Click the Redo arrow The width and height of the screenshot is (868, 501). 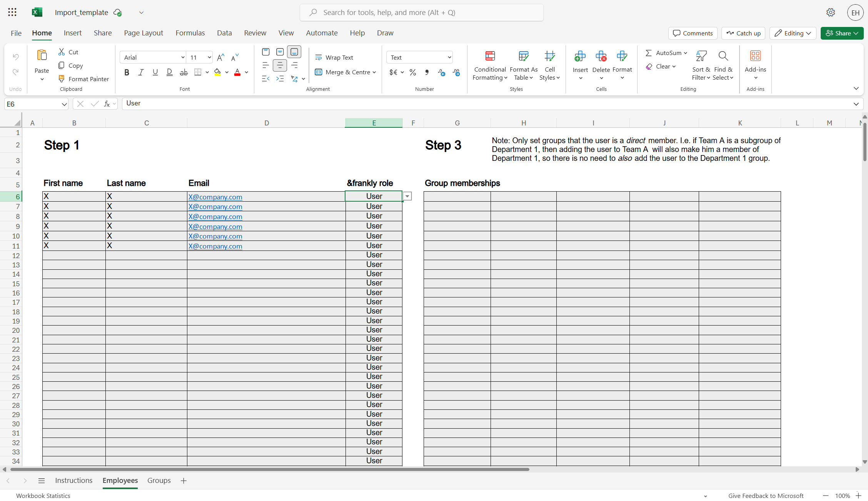point(16,72)
